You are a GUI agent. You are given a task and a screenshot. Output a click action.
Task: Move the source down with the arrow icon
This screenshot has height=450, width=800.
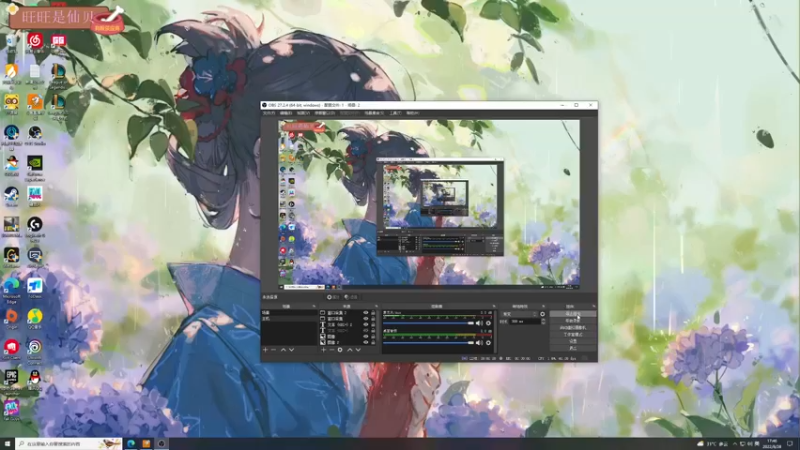click(358, 349)
